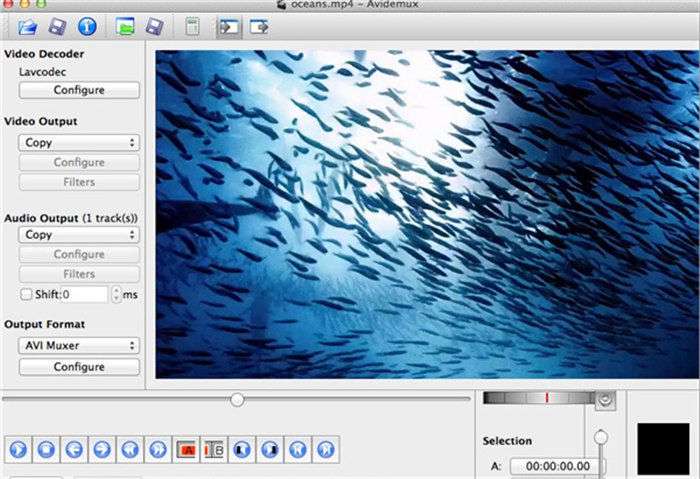700x479 pixels.
Task: Click Configure under Video Decoder
Action: coord(79,90)
